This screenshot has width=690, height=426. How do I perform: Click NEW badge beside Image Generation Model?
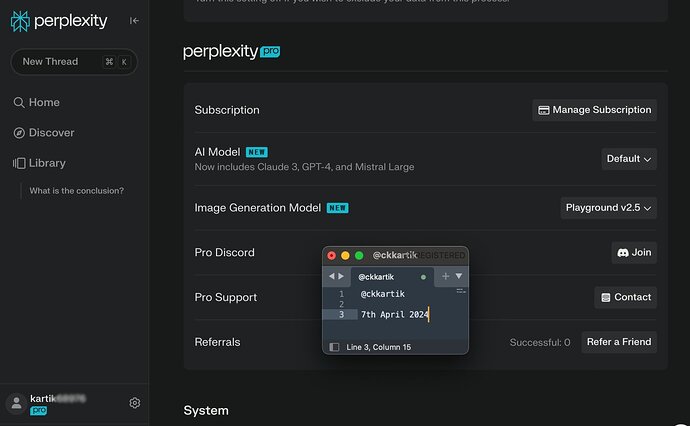click(x=338, y=208)
